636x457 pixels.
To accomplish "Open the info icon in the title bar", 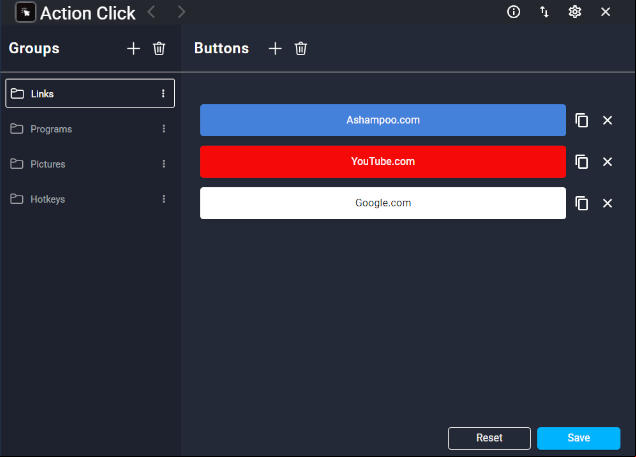I will click(x=514, y=12).
